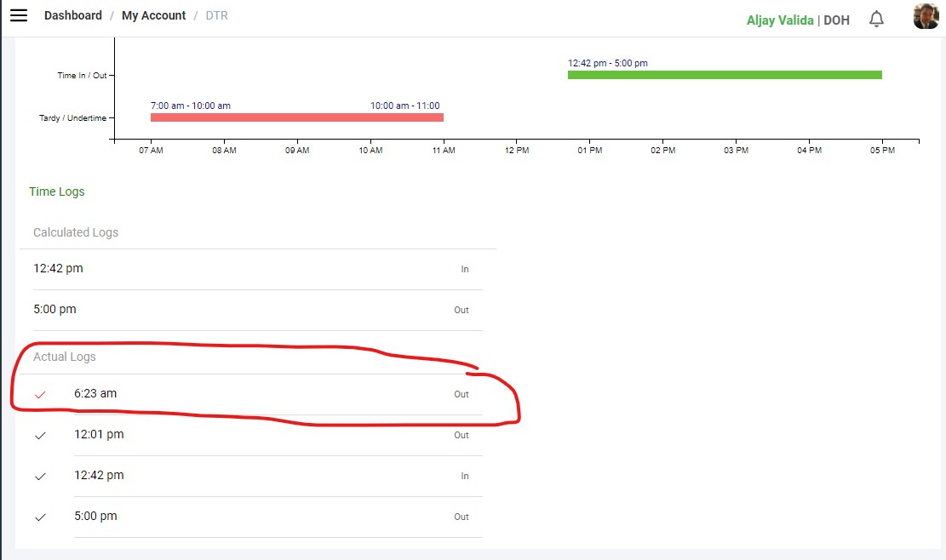The image size is (946, 560).
Task: Click the Aljay Valida user name
Action: [779, 20]
